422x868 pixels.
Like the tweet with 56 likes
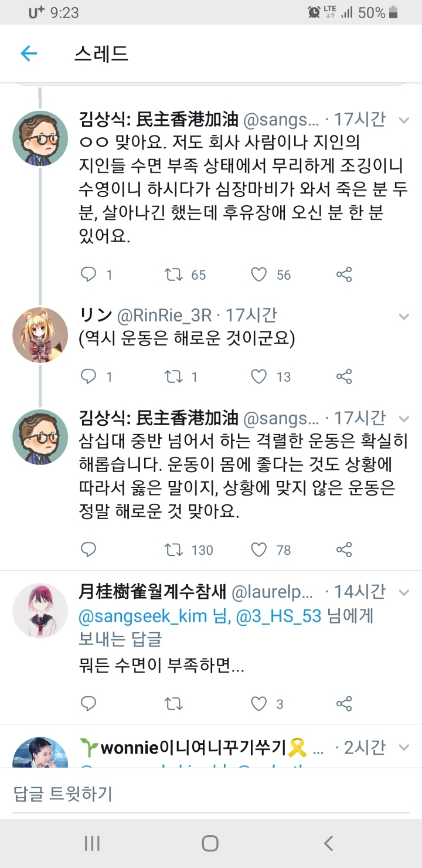click(x=259, y=274)
